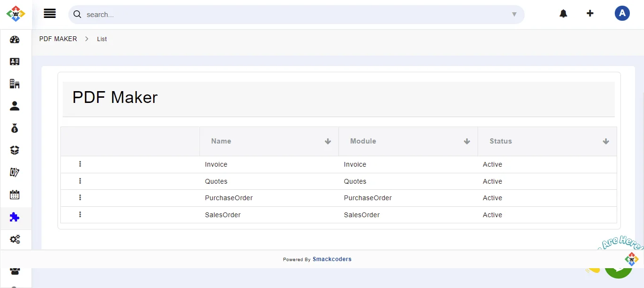Click into the search input field
Image resolution: width=644 pixels, height=288 pixels.
[x=292, y=15]
